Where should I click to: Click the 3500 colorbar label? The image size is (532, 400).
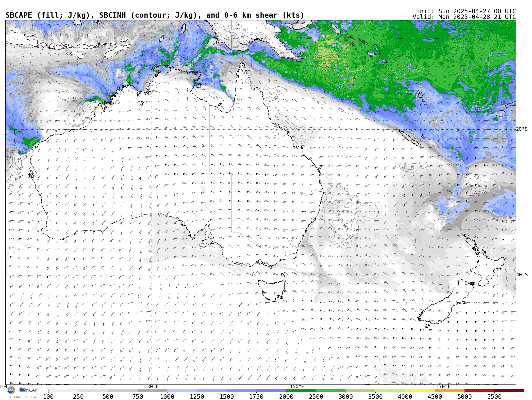pos(375,397)
